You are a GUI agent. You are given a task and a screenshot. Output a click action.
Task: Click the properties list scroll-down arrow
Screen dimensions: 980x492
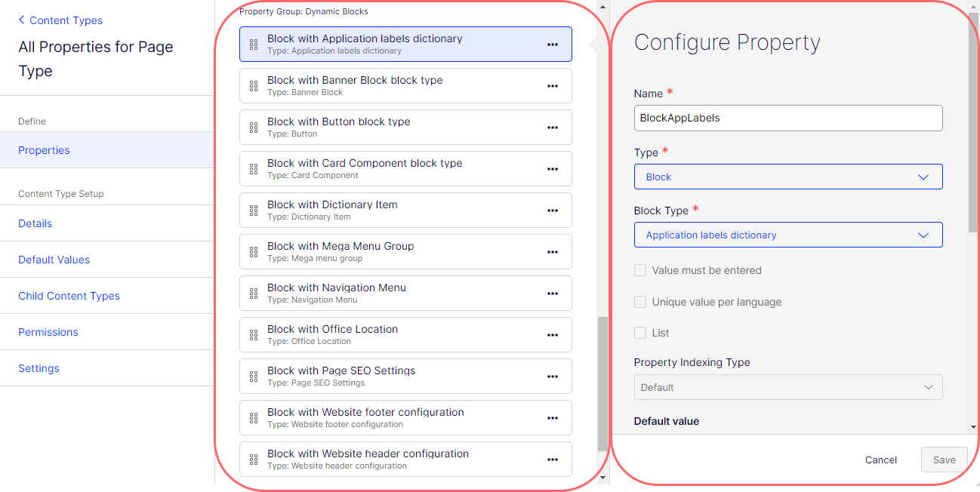[602, 476]
